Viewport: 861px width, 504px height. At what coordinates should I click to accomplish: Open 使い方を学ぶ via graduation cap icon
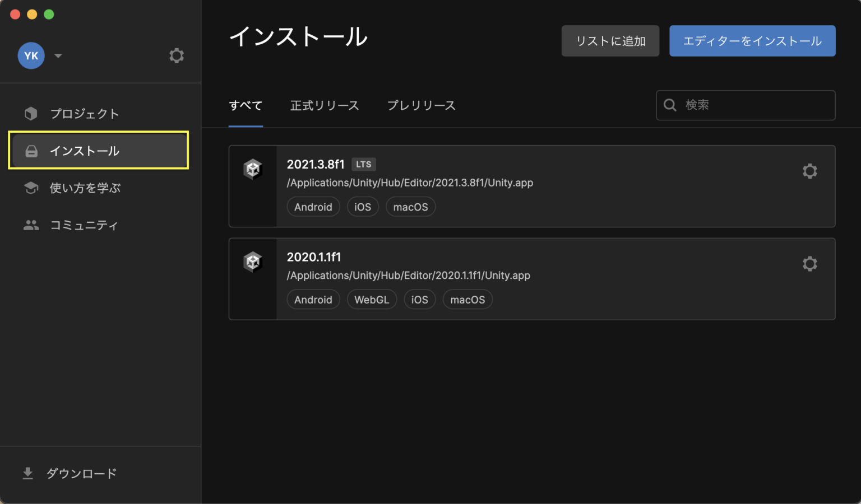point(31,188)
